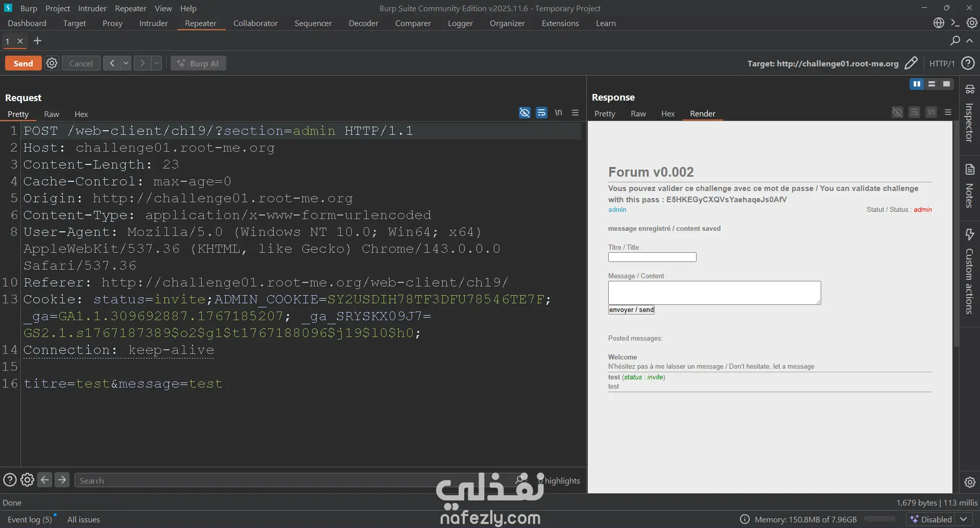Add a new Repeater tab

[37, 41]
